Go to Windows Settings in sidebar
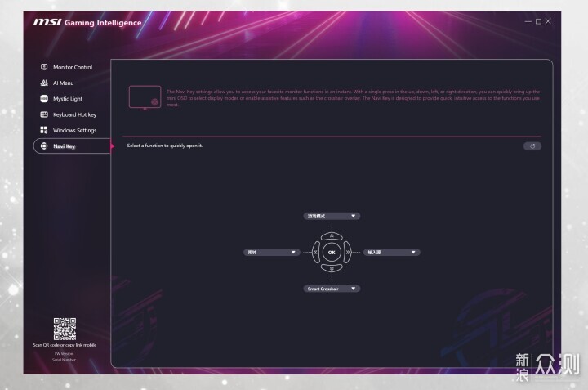This screenshot has height=390, width=588. [x=69, y=130]
